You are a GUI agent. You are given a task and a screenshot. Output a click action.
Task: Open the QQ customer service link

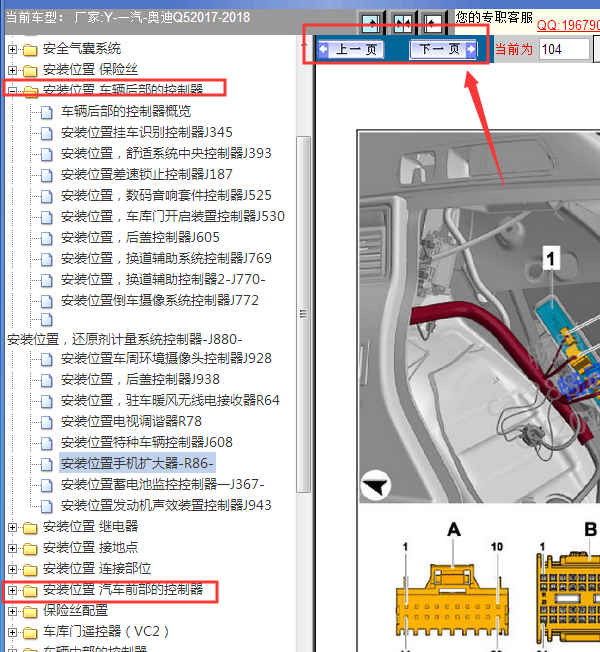tap(568, 25)
